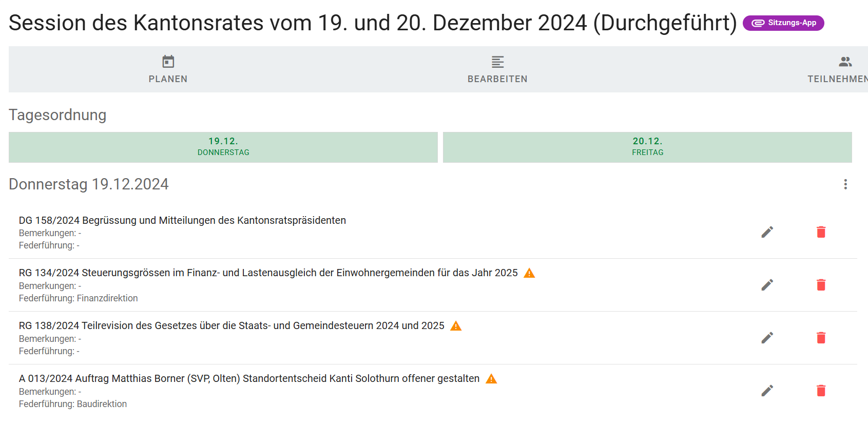Select the Standortentscheid Kanti Solothurn entry
Viewport: 868px width, 423px height.
click(x=249, y=378)
